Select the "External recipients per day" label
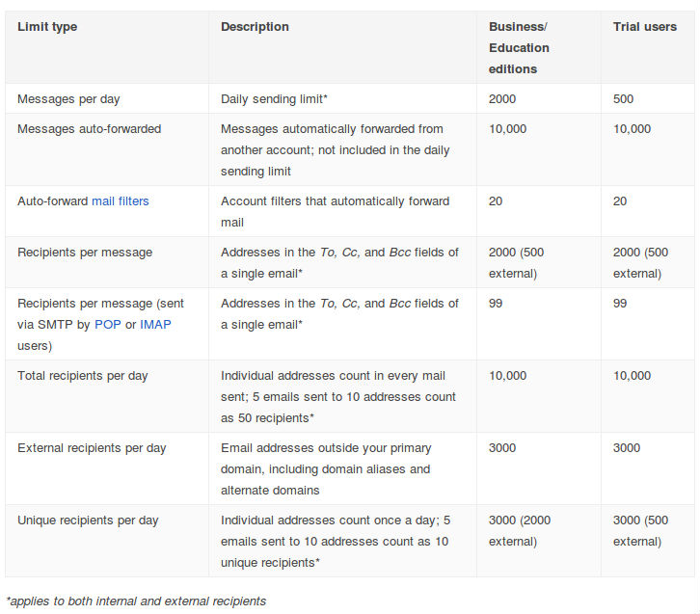 point(92,448)
